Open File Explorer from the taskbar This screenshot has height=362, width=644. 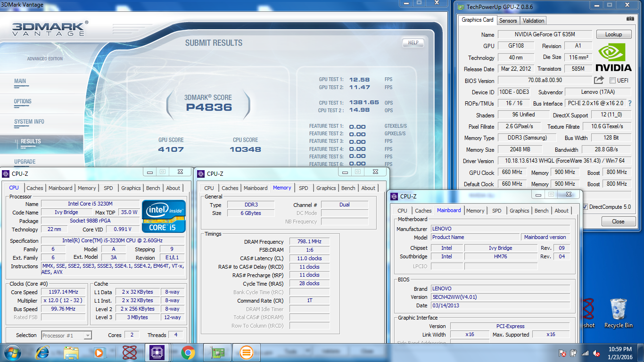[x=71, y=352]
